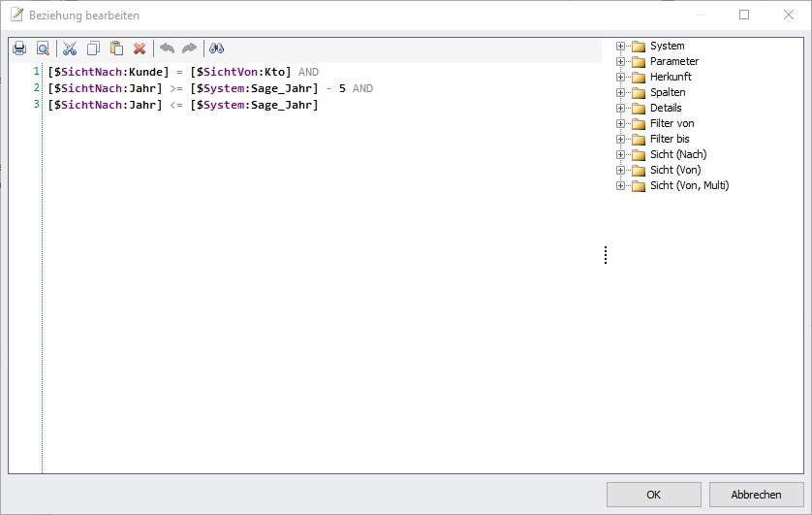Click [$System:Sage_Jahr] on line 3
812x515 pixels.
[x=254, y=105]
